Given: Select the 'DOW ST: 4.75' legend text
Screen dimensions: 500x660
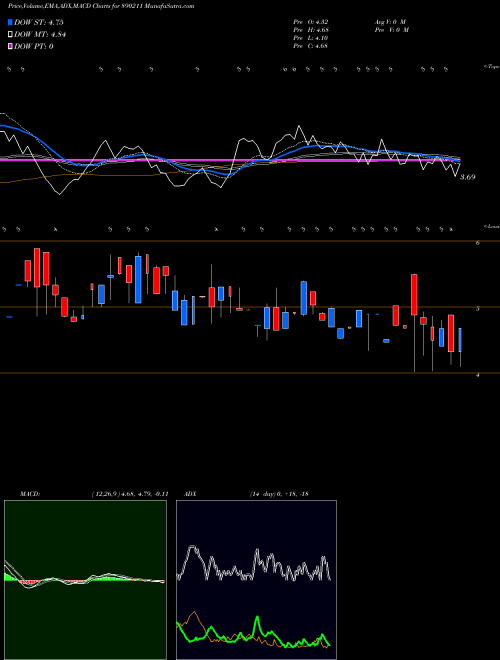Looking at the screenshot, I should 39,22.
